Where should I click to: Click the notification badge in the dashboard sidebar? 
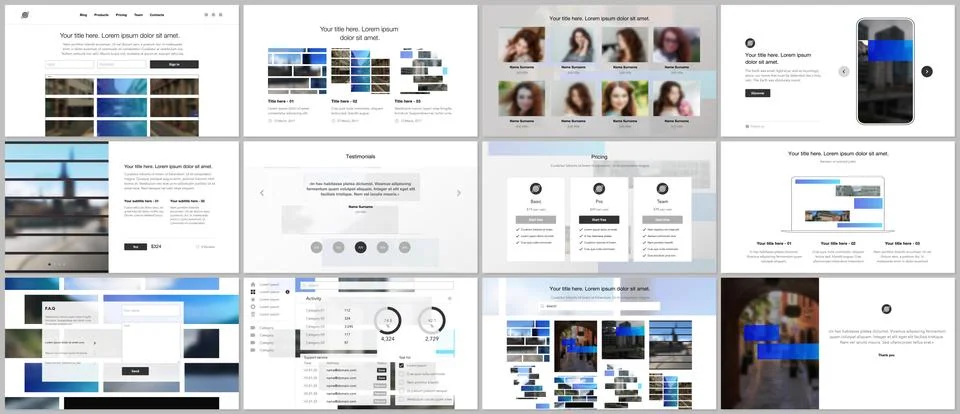click(287, 292)
